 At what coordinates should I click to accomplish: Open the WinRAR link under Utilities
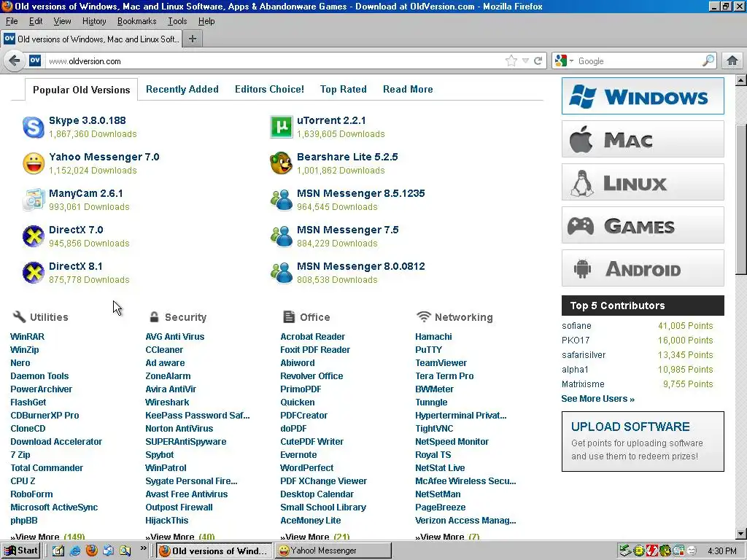(x=27, y=336)
